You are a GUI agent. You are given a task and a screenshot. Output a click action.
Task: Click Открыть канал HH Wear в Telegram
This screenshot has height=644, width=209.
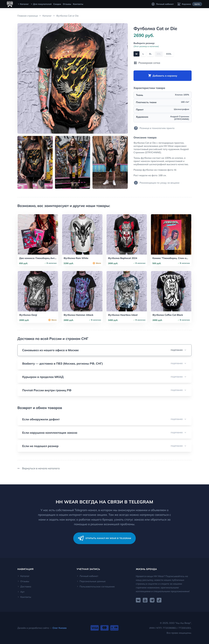(x=104, y=538)
